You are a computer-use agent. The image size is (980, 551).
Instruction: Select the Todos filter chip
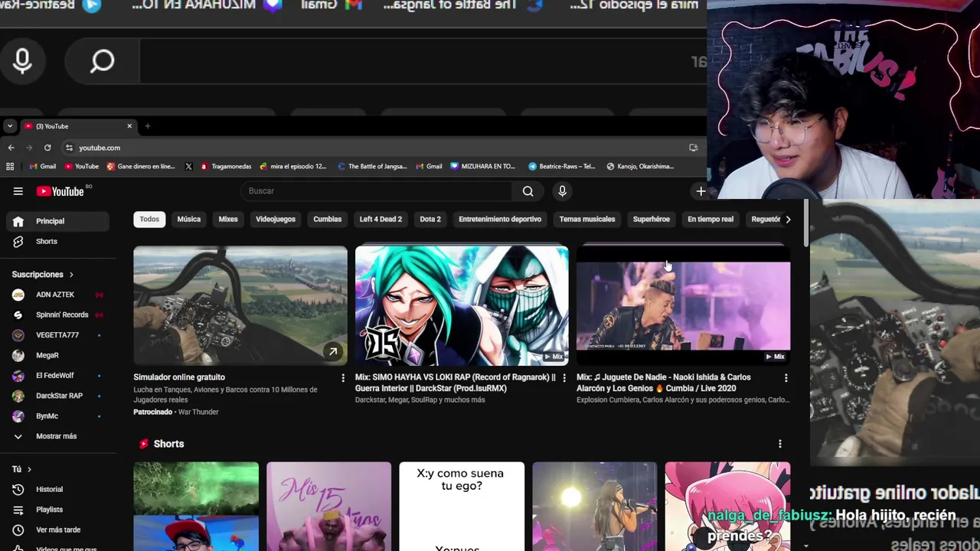coord(149,220)
